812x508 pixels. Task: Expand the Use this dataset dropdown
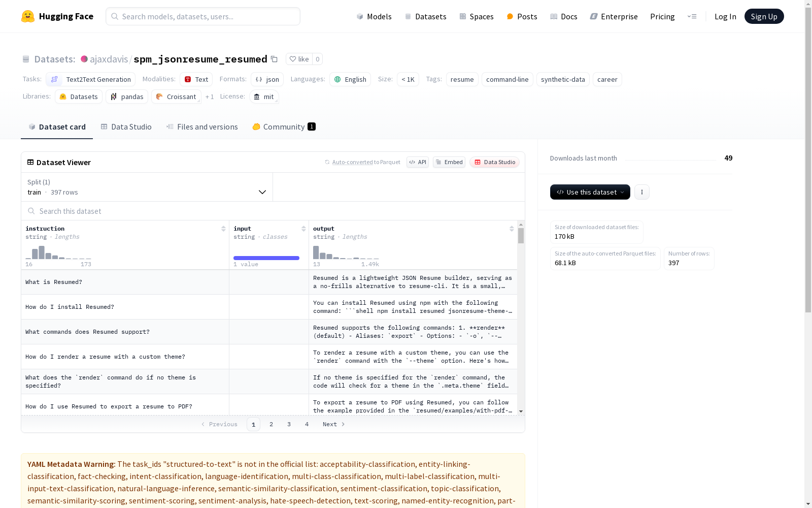pyautogui.click(x=590, y=192)
